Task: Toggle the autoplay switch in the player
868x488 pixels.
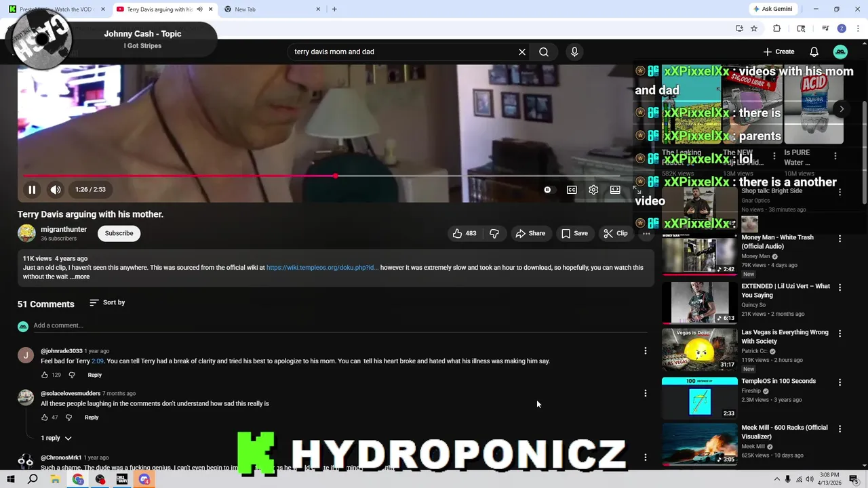Action: 547,190
